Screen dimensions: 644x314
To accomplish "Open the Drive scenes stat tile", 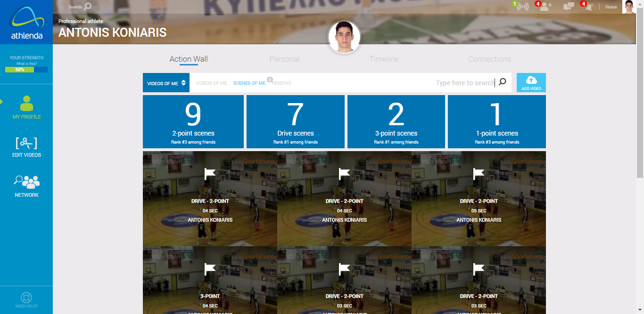I will (296, 122).
